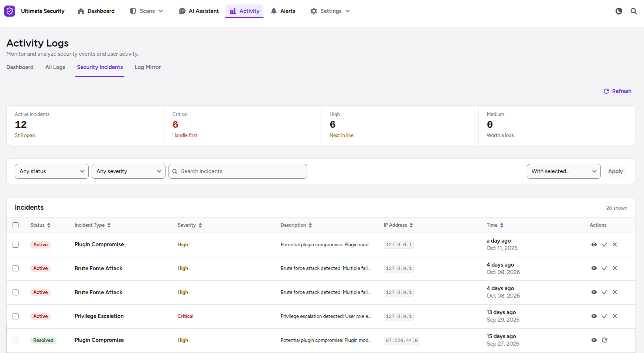Viewport: 644px width, 353px height.
Task: Expand the Settings menu
Action: click(330, 11)
